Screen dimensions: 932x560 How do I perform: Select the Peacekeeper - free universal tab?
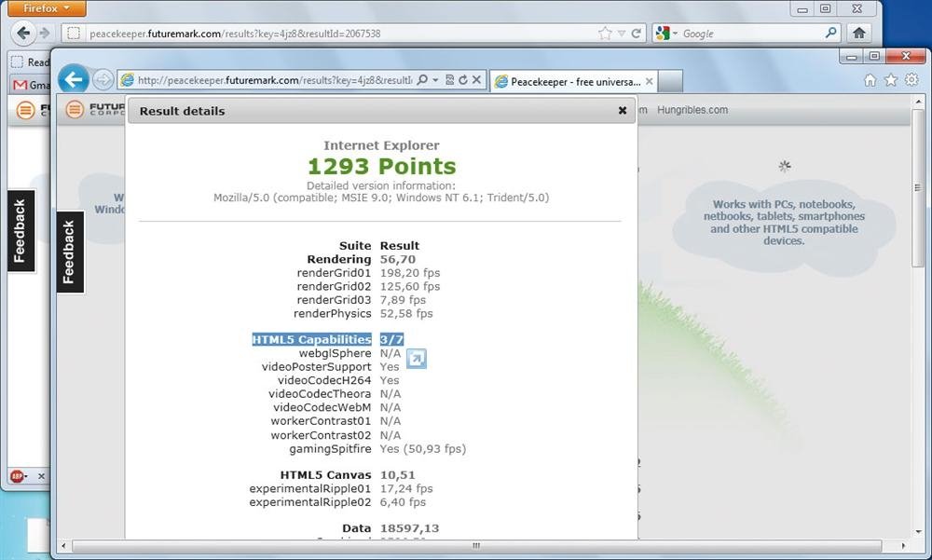[x=574, y=81]
